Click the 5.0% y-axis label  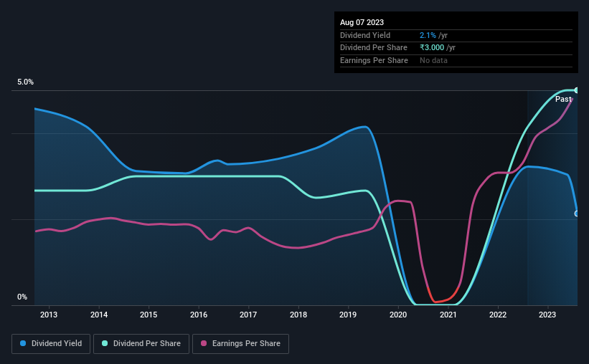tap(25, 82)
